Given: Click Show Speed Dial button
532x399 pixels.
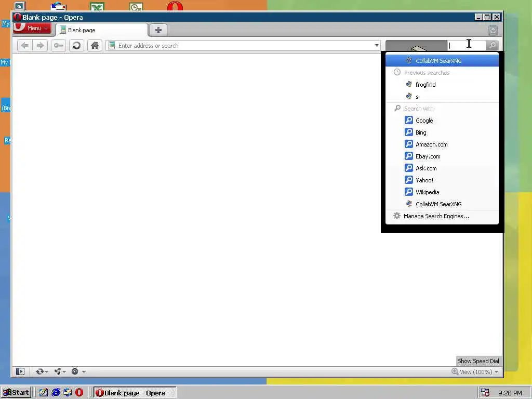Looking at the screenshot, I should [478, 361].
